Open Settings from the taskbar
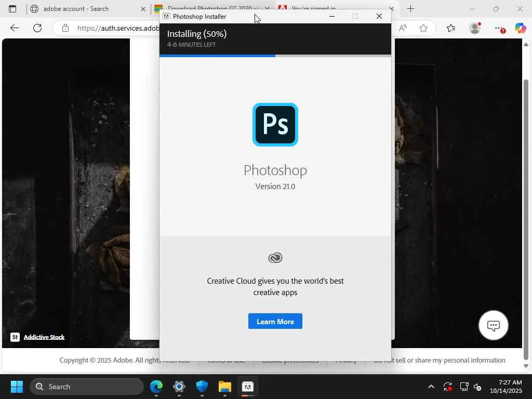 coord(179,387)
